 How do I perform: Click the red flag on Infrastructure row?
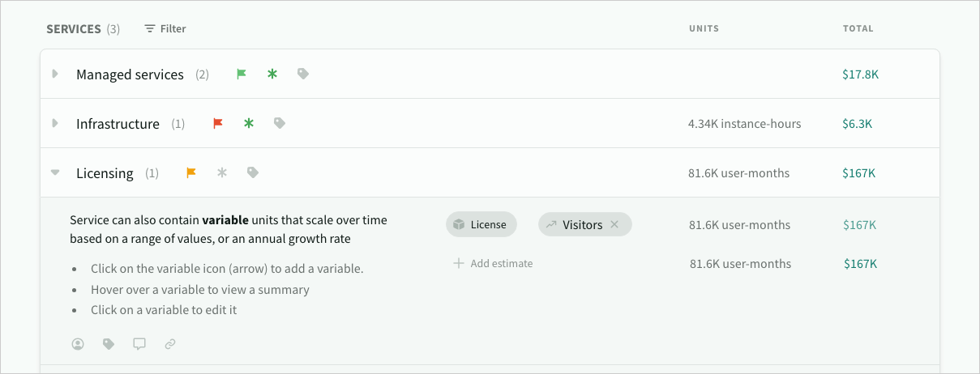click(x=217, y=123)
